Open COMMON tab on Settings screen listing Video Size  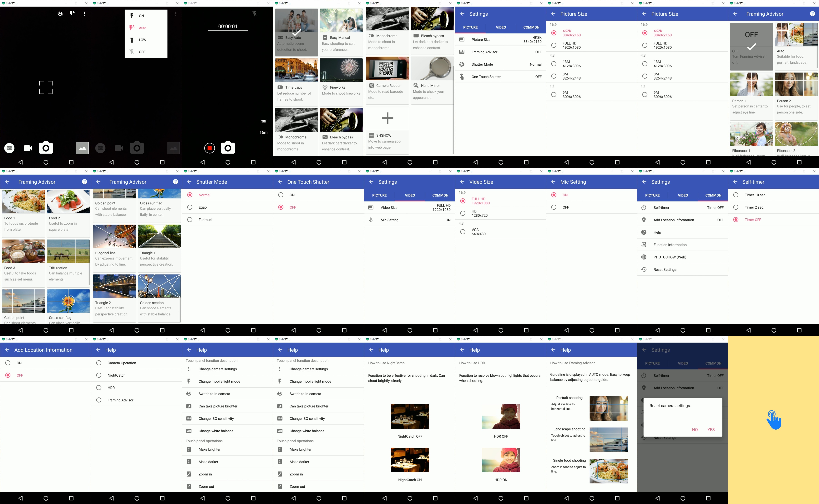point(440,195)
